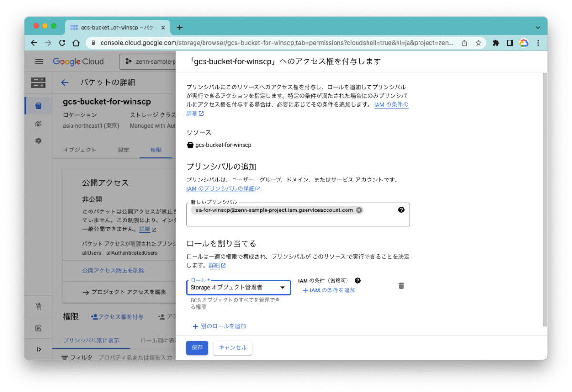572x392 pixels.
Task: Click the Google Cloud extension icon
Action: tap(524, 43)
